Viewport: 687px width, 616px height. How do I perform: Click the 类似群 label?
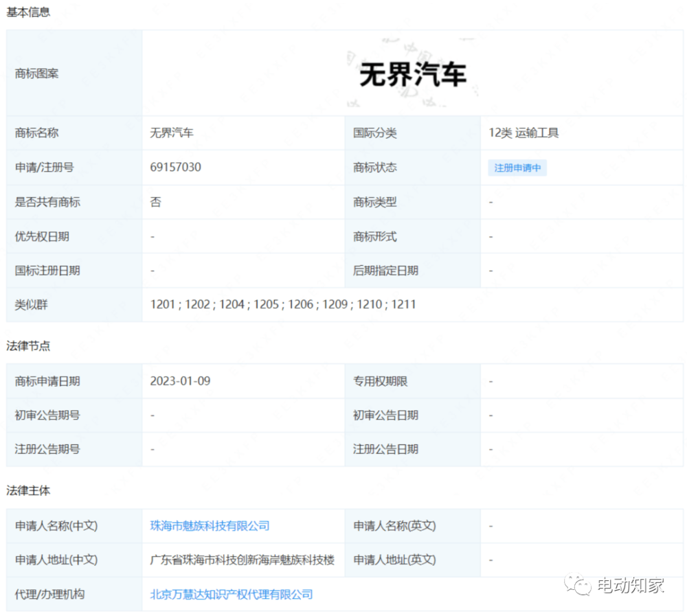pyautogui.click(x=31, y=304)
